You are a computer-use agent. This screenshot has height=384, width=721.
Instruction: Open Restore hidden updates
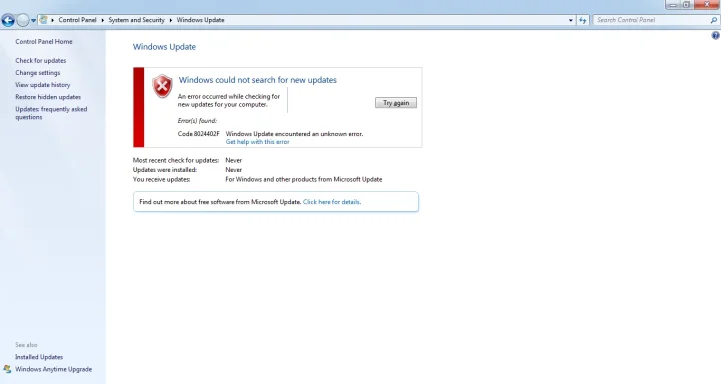point(48,97)
